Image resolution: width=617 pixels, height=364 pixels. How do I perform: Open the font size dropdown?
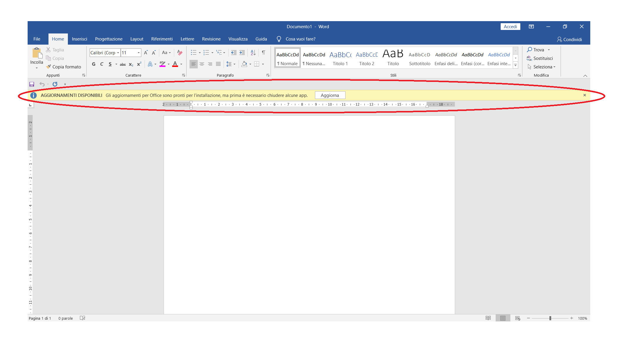point(139,53)
